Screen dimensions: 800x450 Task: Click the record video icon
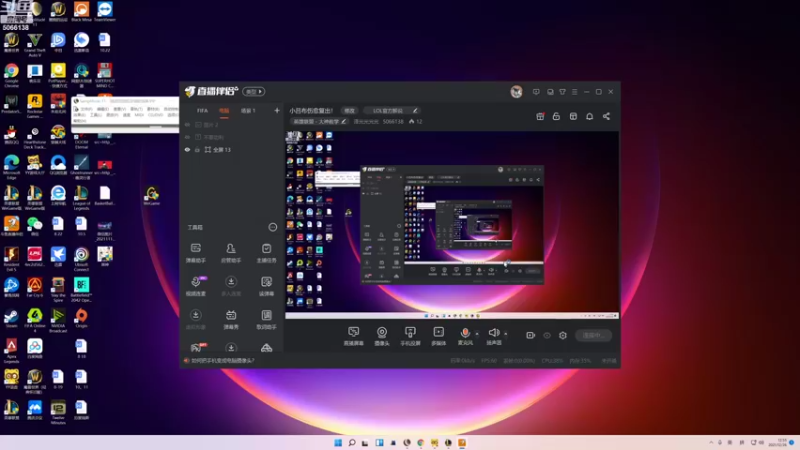[531, 335]
